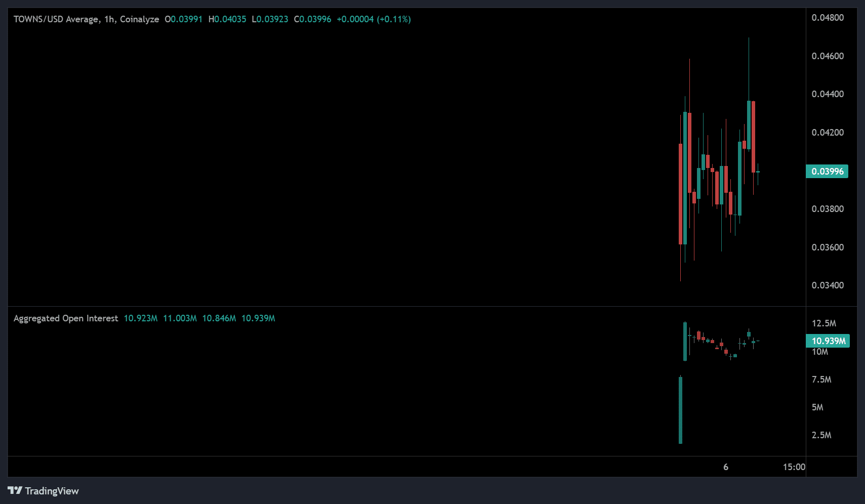The width and height of the screenshot is (865, 504).
Task: Click the 0.03400 price axis label
Action: [x=828, y=285]
